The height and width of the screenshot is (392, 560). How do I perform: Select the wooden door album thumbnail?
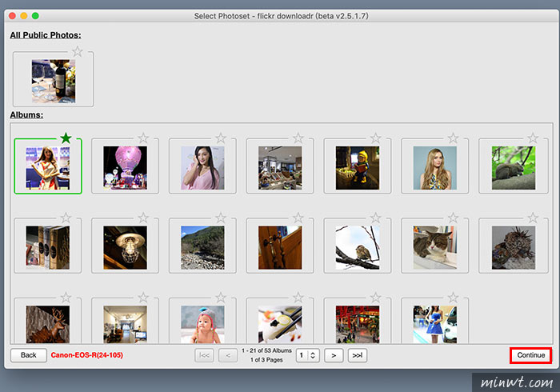(280, 248)
